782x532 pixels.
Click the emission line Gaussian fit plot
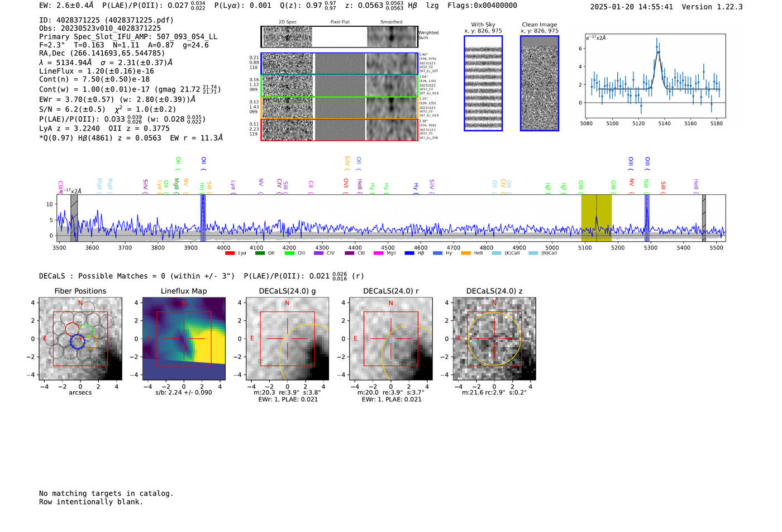655,76
